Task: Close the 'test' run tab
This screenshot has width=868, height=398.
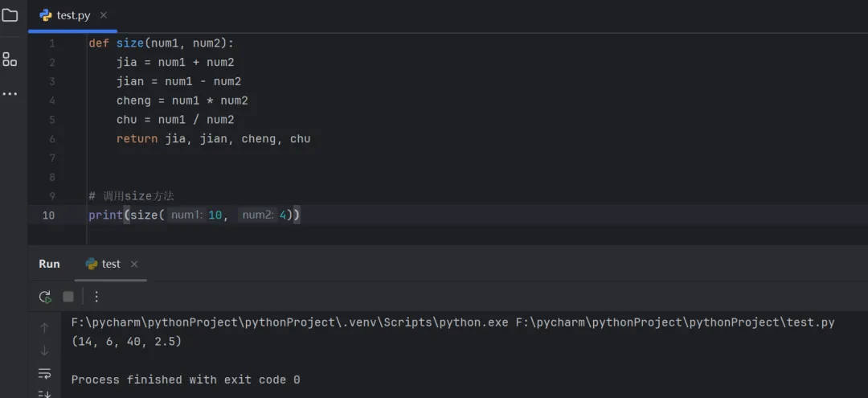Action: (134, 264)
